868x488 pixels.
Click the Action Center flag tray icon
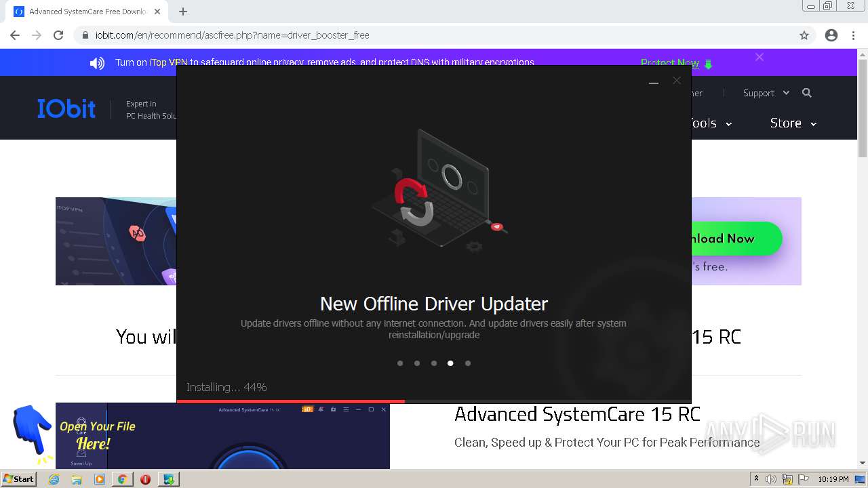pyautogui.click(x=803, y=479)
